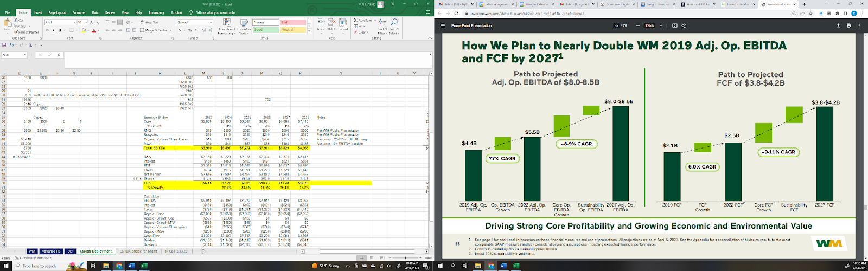Click AutoSum in Editing group
The height and width of the screenshot is (271, 868).
[x=363, y=21]
